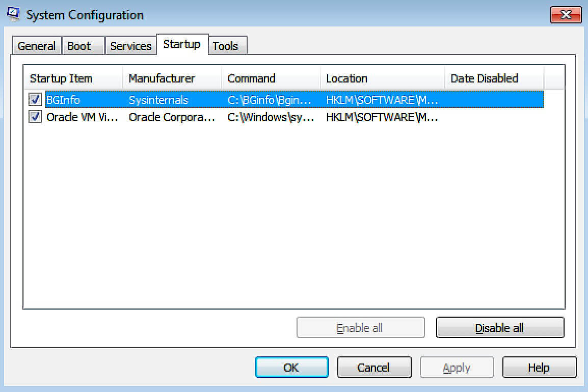Click the Disable all button
The width and height of the screenshot is (588, 392).
(500, 327)
